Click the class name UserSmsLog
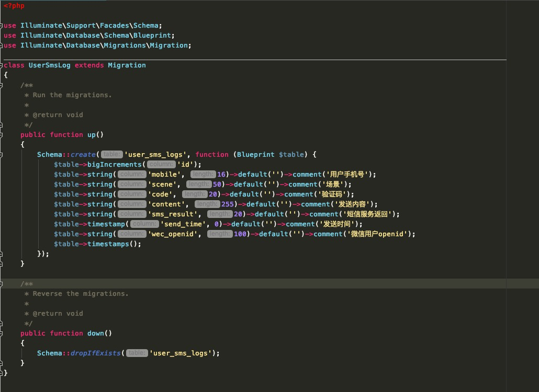This screenshot has width=539, height=392. 50,65
